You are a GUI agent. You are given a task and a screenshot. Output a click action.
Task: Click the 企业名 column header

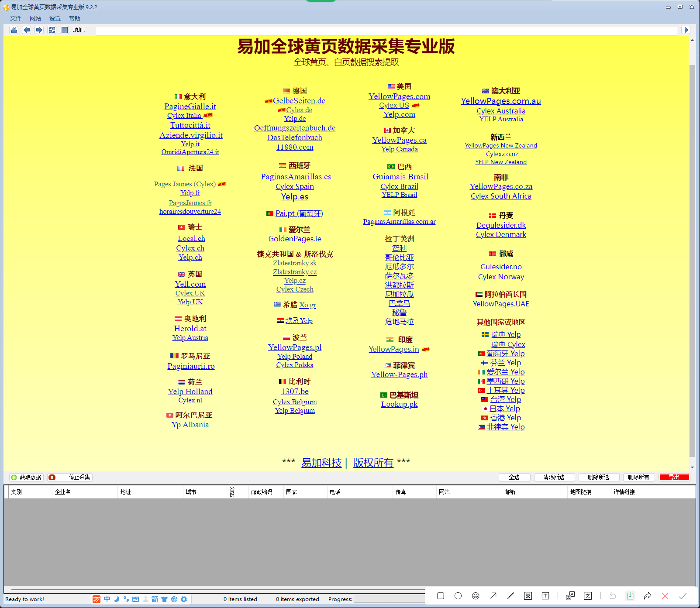click(85, 492)
